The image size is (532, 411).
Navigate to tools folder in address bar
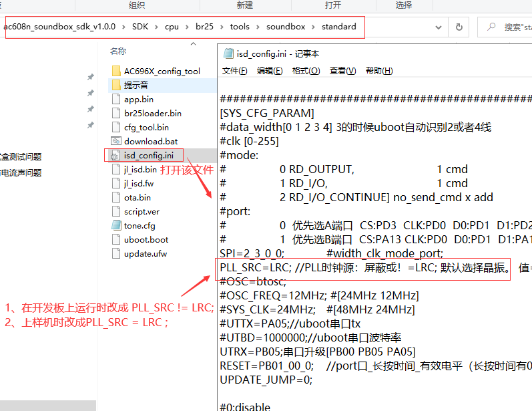pos(240,27)
